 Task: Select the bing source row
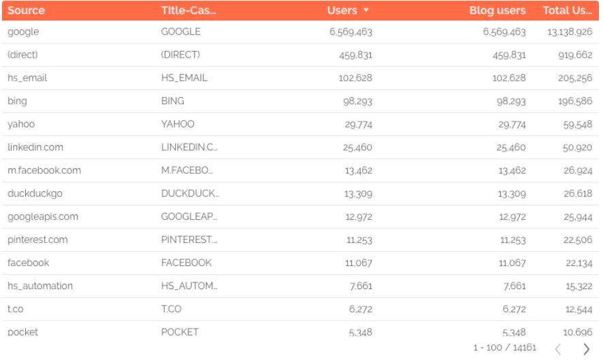(17, 101)
